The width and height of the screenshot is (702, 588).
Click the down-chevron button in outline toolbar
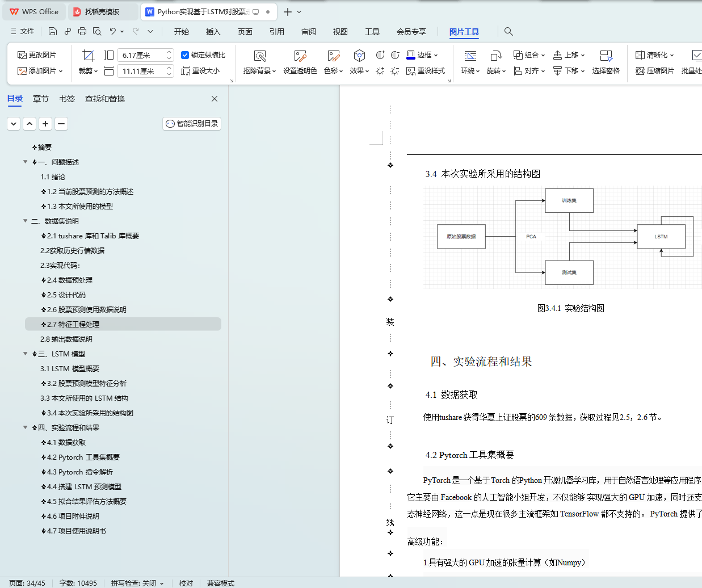(14, 123)
